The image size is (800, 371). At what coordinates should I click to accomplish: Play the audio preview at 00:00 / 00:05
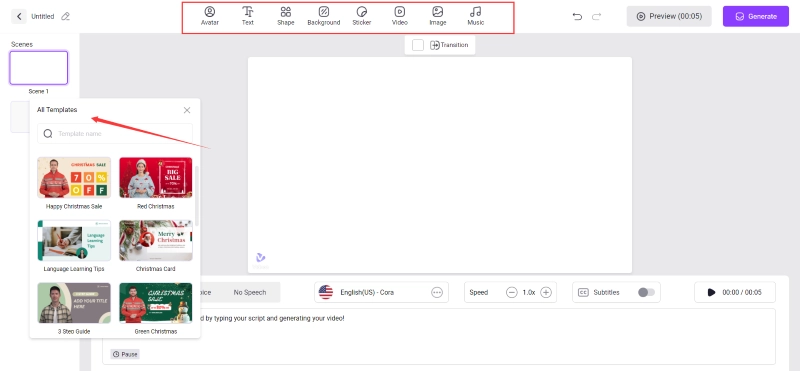point(711,292)
